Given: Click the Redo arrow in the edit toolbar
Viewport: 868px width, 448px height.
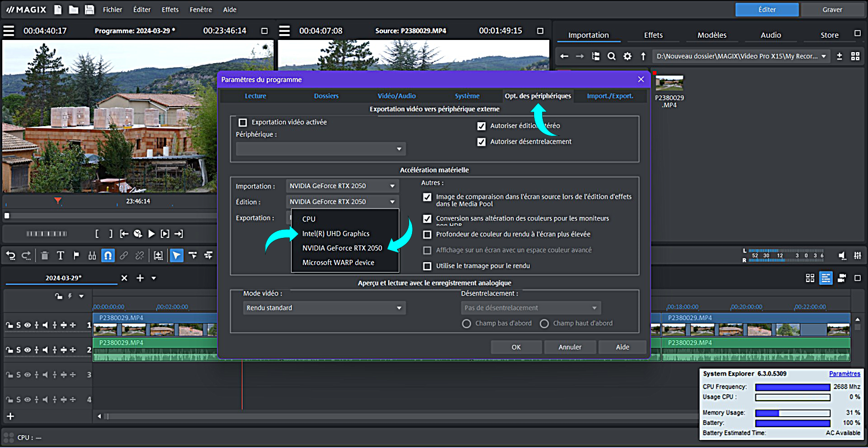Looking at the screenshot, I should coord(26,255).
